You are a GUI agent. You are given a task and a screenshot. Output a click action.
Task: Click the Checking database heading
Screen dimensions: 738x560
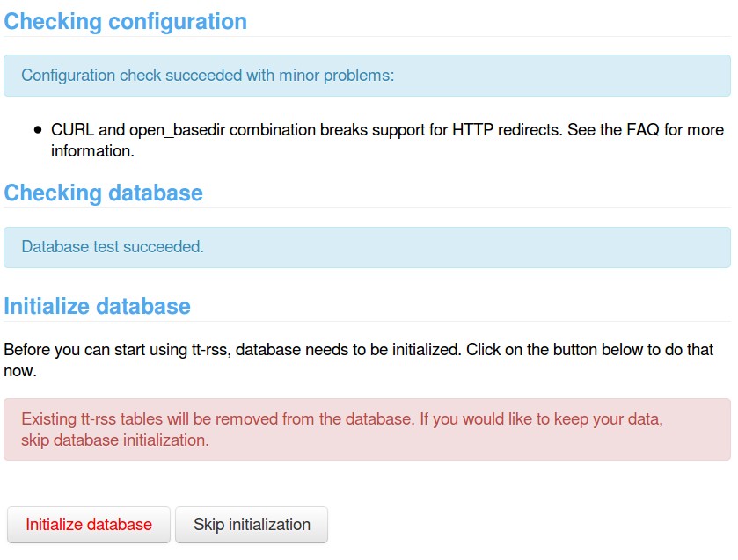[104, 193]
